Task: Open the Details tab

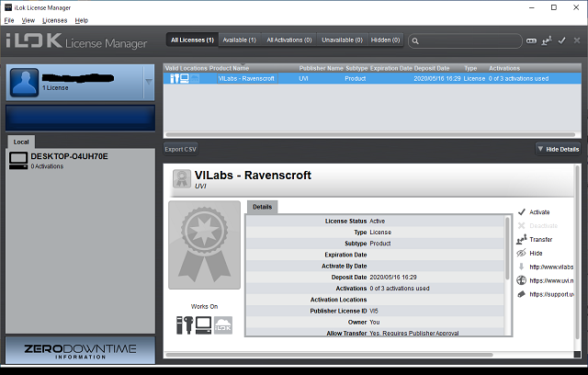Action: (x=262, y=207)
